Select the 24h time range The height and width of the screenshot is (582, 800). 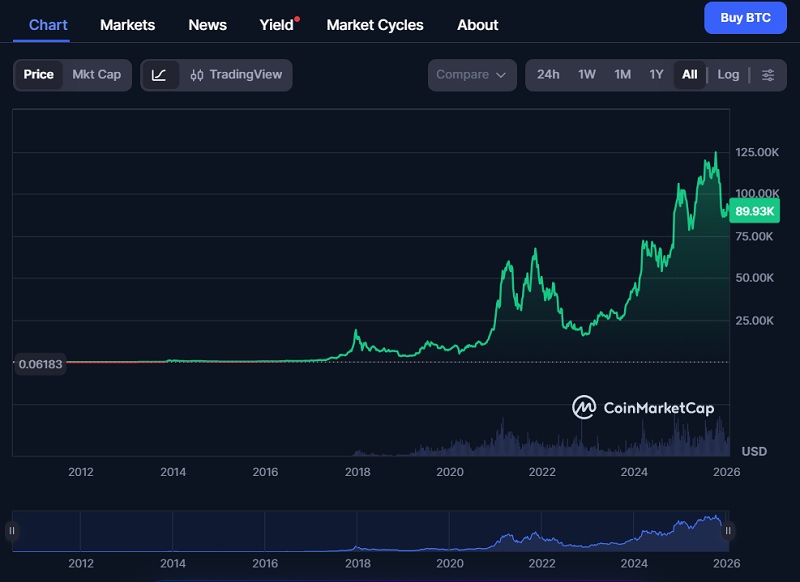[x=548, y=74]
